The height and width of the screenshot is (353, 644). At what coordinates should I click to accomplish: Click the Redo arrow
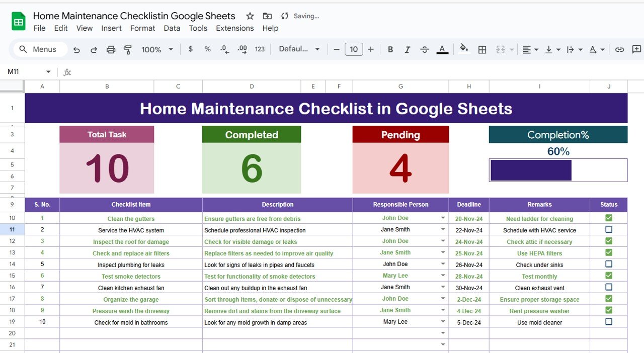(94, 49)
